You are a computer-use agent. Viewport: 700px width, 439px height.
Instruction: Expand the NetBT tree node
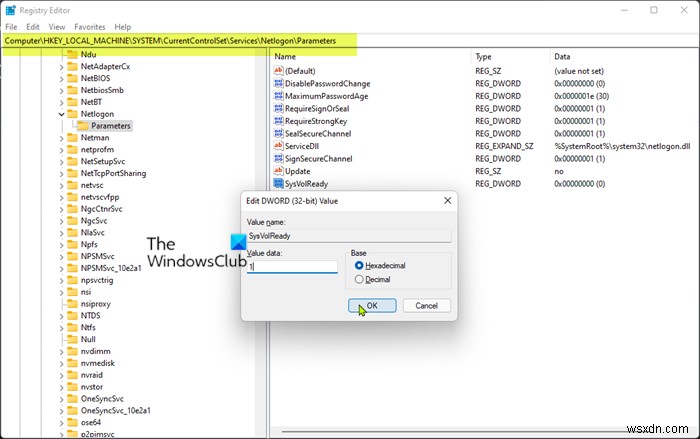[61, 102]
